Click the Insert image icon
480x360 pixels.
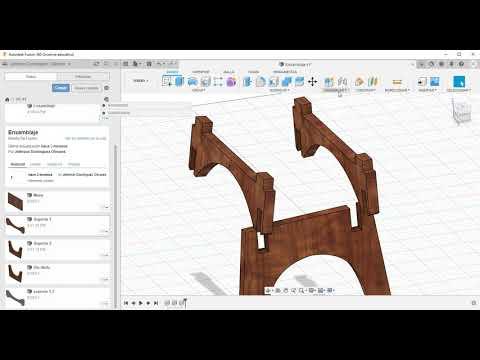[435, 81]
